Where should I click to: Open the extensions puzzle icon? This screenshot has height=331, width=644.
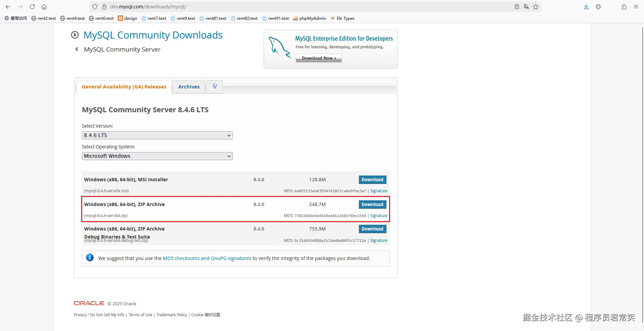(x=624, y=7)
